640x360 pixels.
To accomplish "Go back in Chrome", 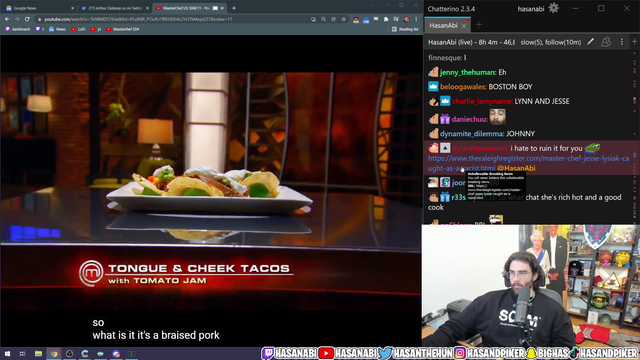I will (x=7, y=19).
